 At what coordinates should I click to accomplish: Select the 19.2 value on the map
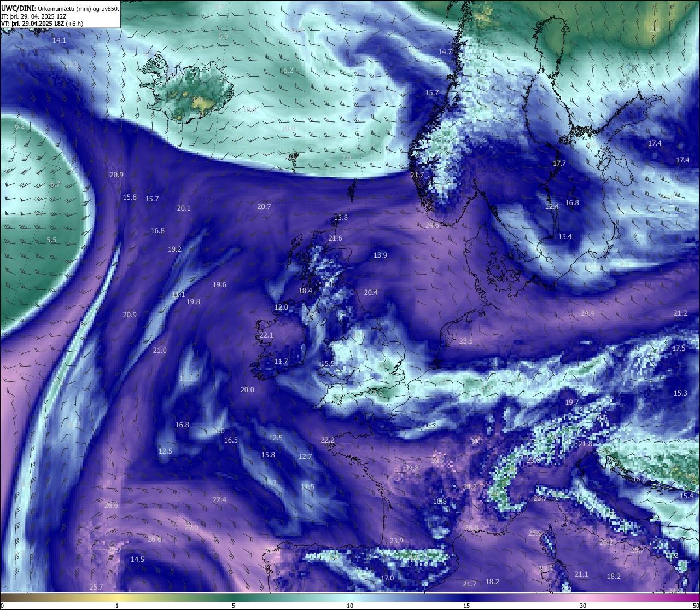pyautogui.click(x=174, y=249)
